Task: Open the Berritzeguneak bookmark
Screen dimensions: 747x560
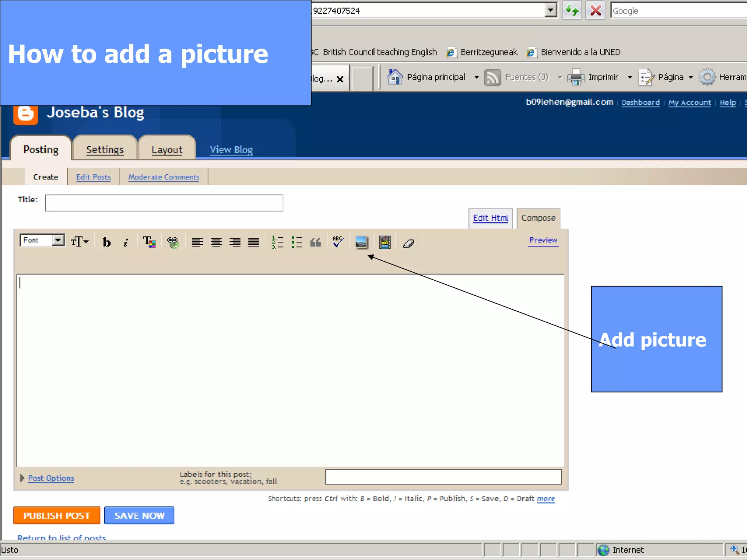Action: coord(482,52)
